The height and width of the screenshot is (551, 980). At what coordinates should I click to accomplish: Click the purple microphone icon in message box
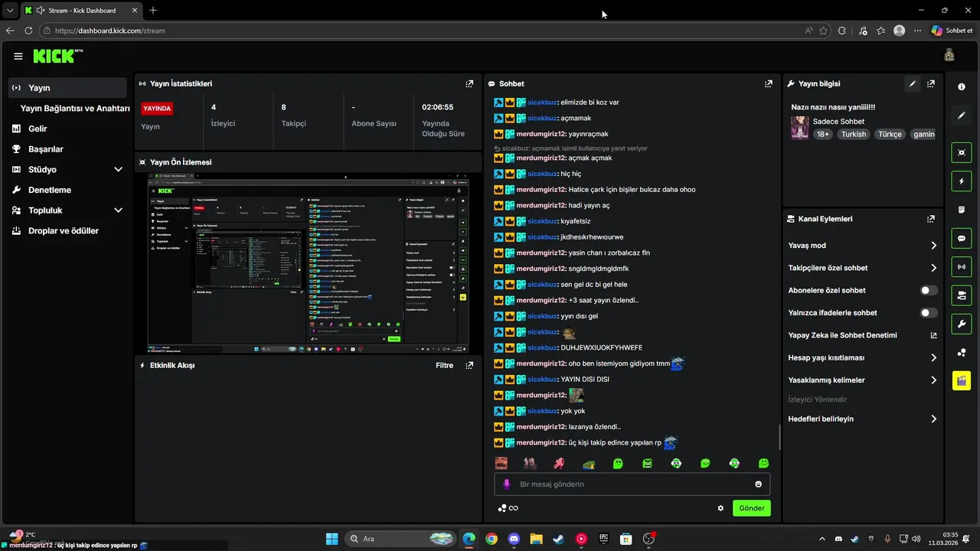point(506,484)
